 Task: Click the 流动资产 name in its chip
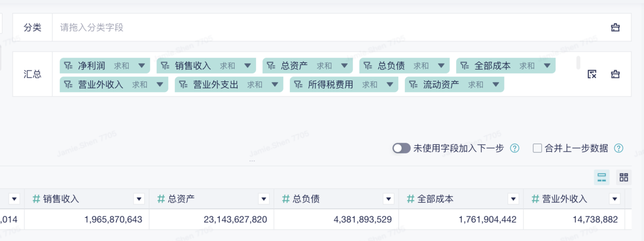[x=441, y=85]
